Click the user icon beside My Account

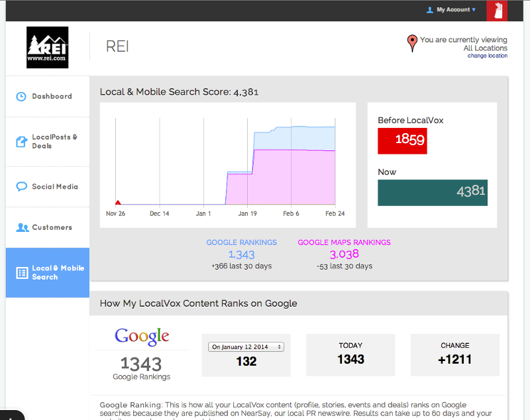(x=430, y=10)
